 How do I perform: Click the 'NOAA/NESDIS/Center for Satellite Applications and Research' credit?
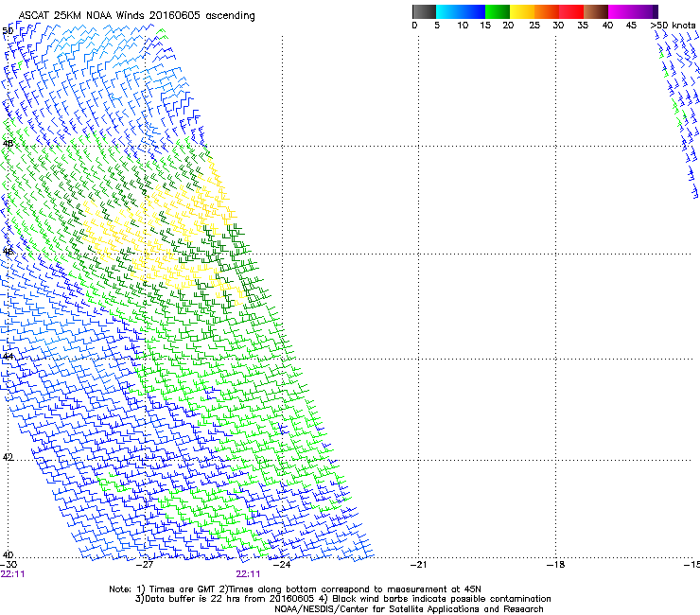pos(409,609)
